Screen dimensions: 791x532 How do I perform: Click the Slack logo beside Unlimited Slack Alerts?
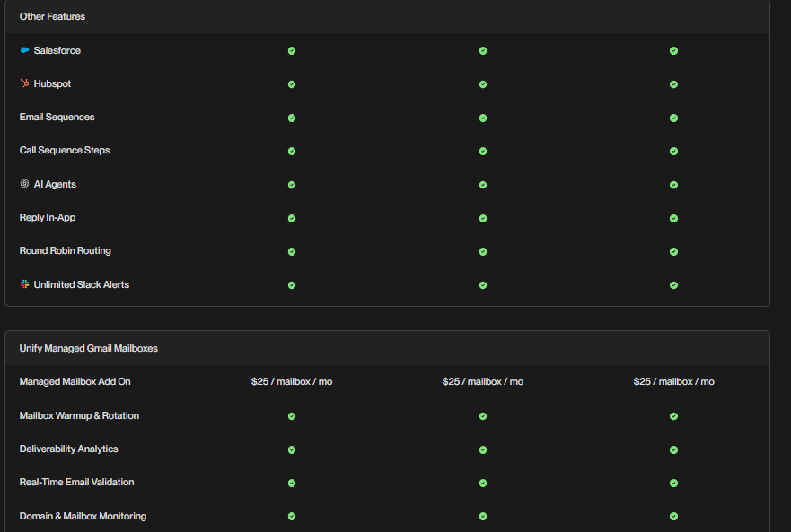[x=24, y=283]
